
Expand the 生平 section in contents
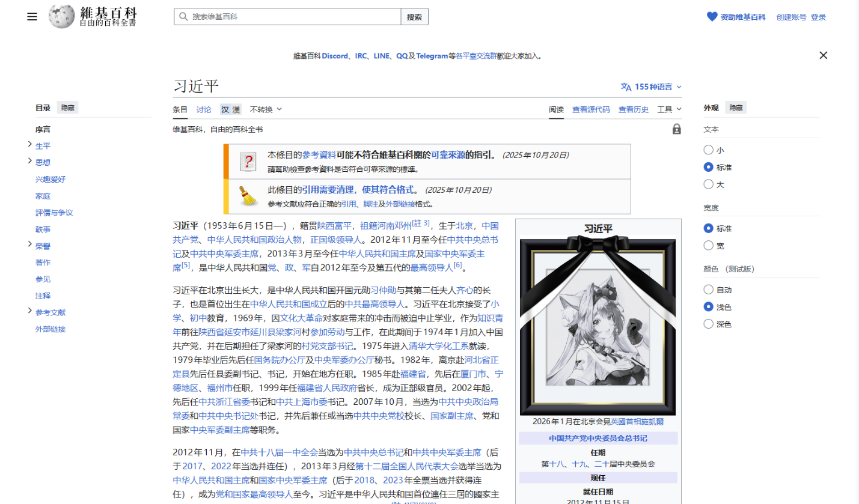(x=29, y=145)
